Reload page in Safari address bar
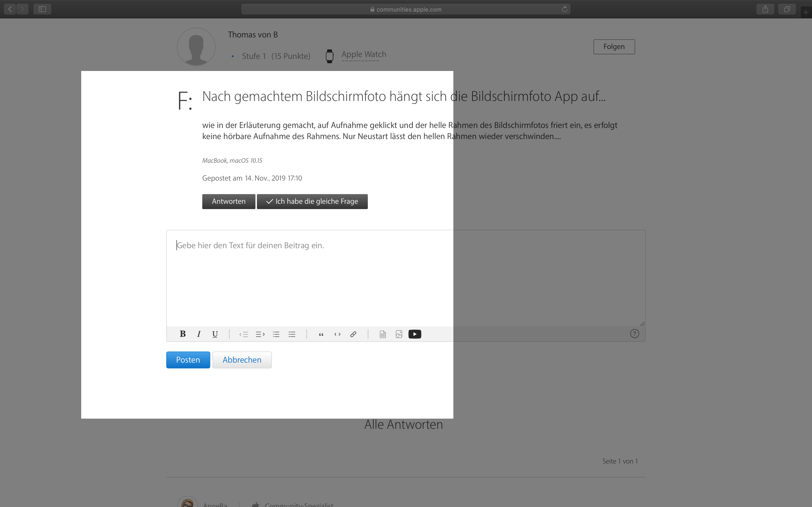The height and width of the screenshot is (507, 812). tap(564, 9)
